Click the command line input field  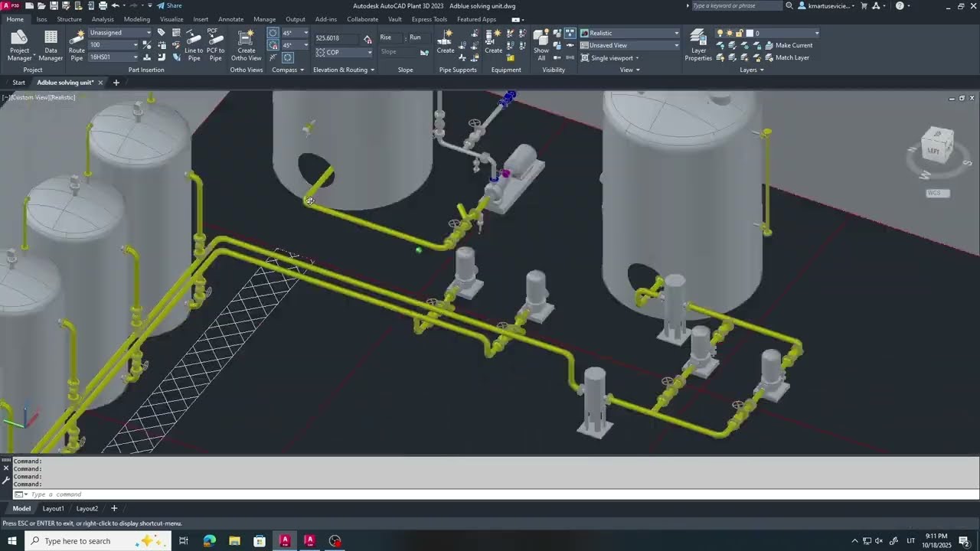(490, 494)
